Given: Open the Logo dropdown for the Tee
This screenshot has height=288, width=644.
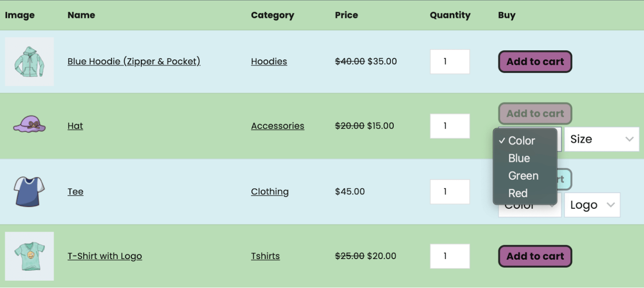Looking at the screenshot, I should click(592, 205).
